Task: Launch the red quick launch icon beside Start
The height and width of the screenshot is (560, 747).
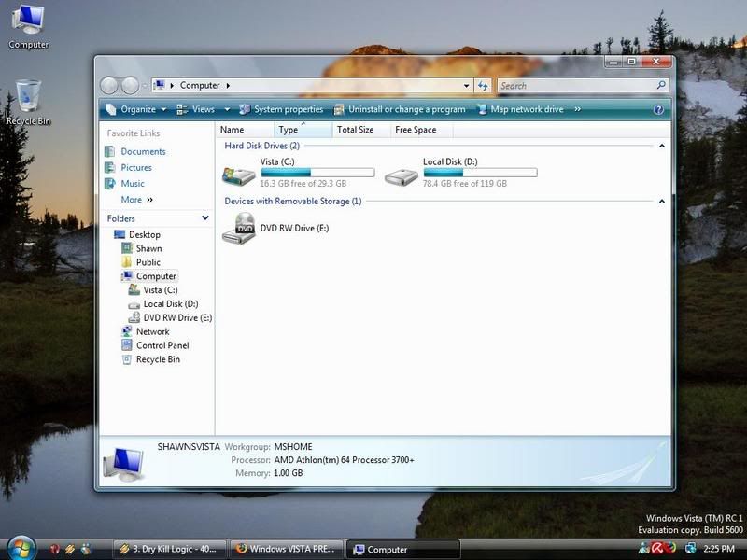Action: tap(54, 549)
